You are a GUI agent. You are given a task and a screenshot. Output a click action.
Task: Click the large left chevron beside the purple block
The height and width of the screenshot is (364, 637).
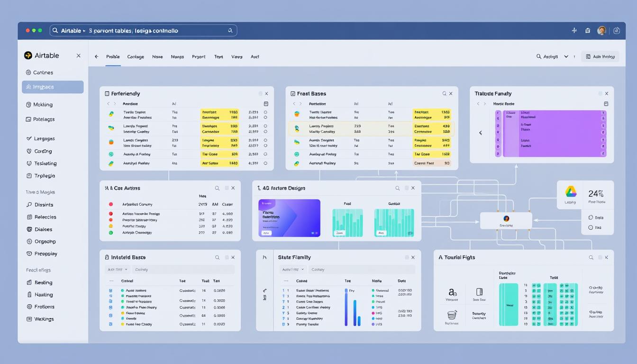[x=481, y=133]
